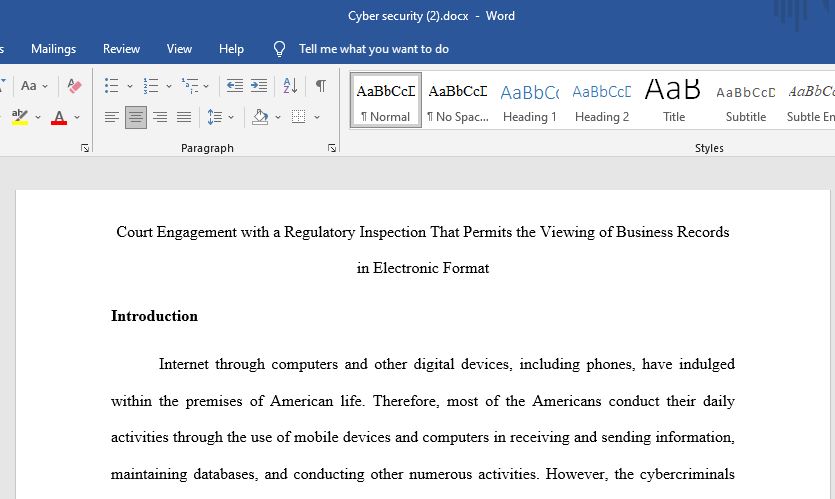Click the Sort A-Z icon
The width and height of the screenshot is (835, 499).
[290, 85]
